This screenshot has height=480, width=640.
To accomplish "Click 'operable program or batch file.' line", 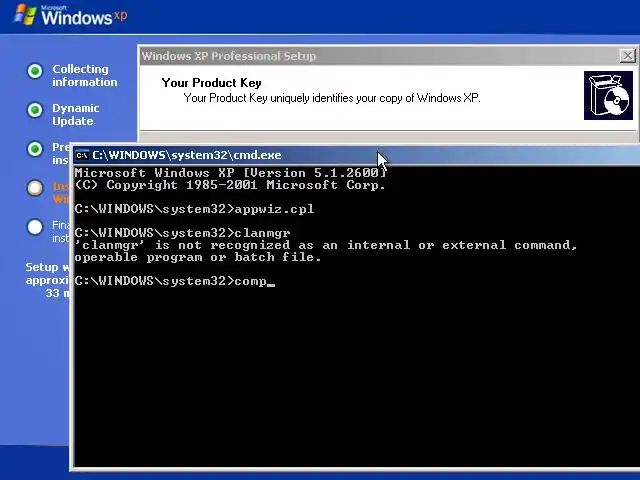I will [x=198, y=258].
